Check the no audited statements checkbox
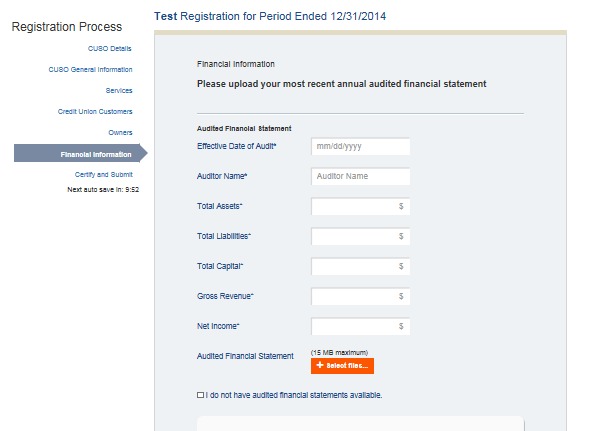The height and width of the screenshot is (431, 609). [201, 395]
